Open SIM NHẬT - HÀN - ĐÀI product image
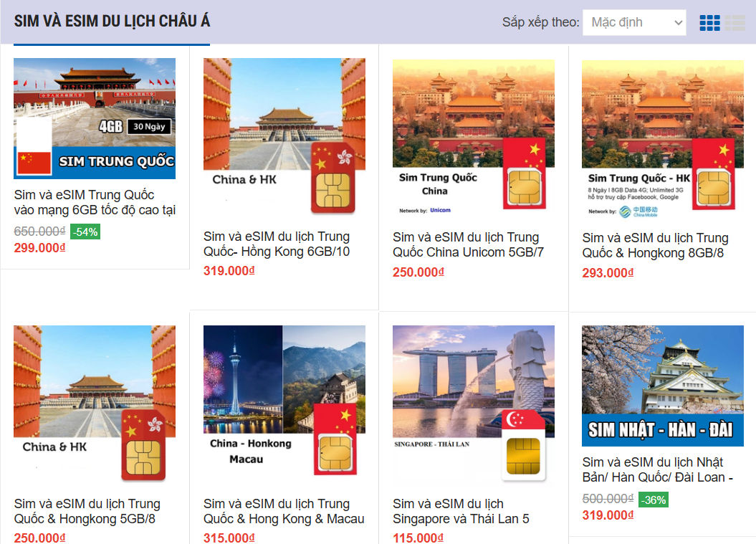This screenshot has height=544, width=756. click(x=662, y=386)
